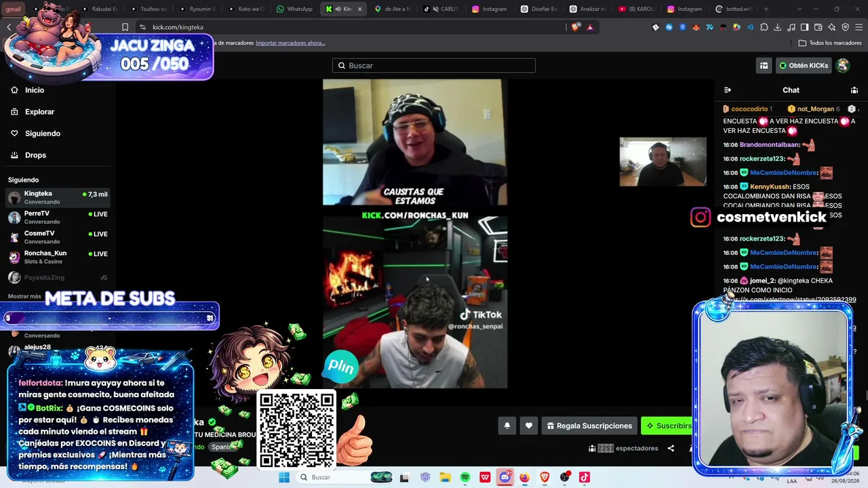Click the green Suscribirse button

667,426
